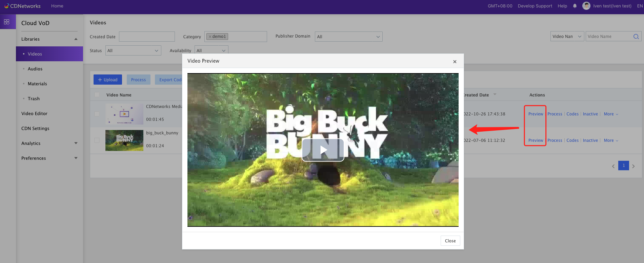Image resolution: width=644 pixels, height=263 pixels.
Task: Set CDNetworks Media video Inactive
Action: 590,114
